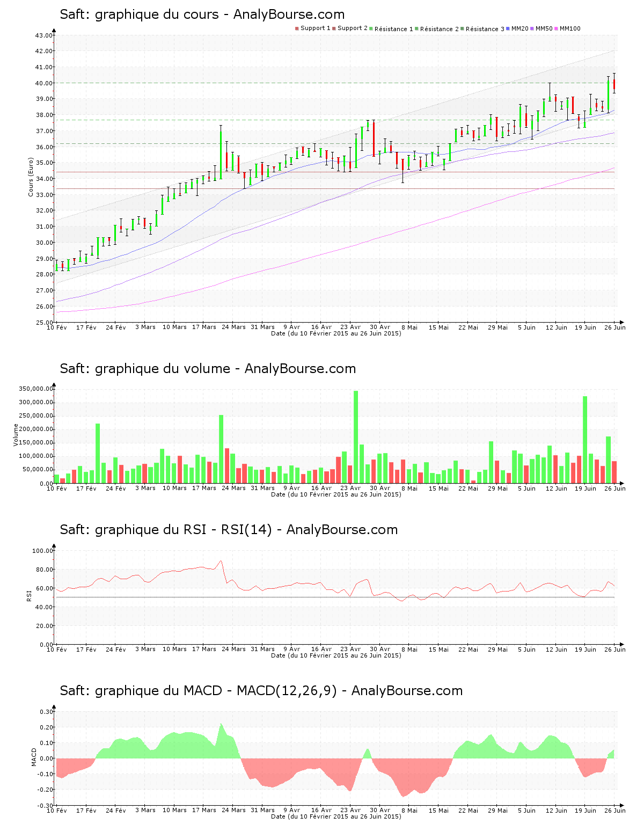The width and height of the screenshot is (644, 832).
Task: Click the date range caption under RSI chart
Action: pos(336,655)
